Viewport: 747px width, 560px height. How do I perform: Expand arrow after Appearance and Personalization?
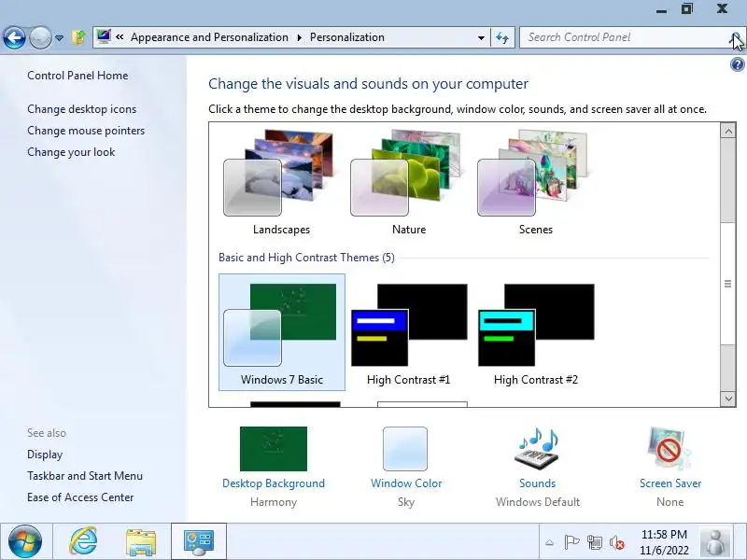click(299, 37)
